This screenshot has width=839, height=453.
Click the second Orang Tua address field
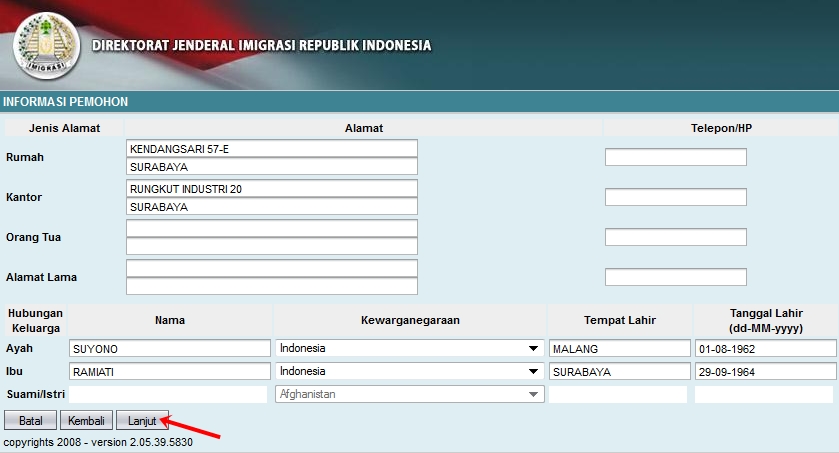[x=272, y=246]
